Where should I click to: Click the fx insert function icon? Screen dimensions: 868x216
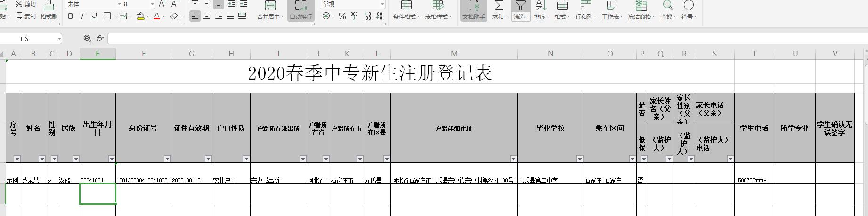tap(100, 39)
